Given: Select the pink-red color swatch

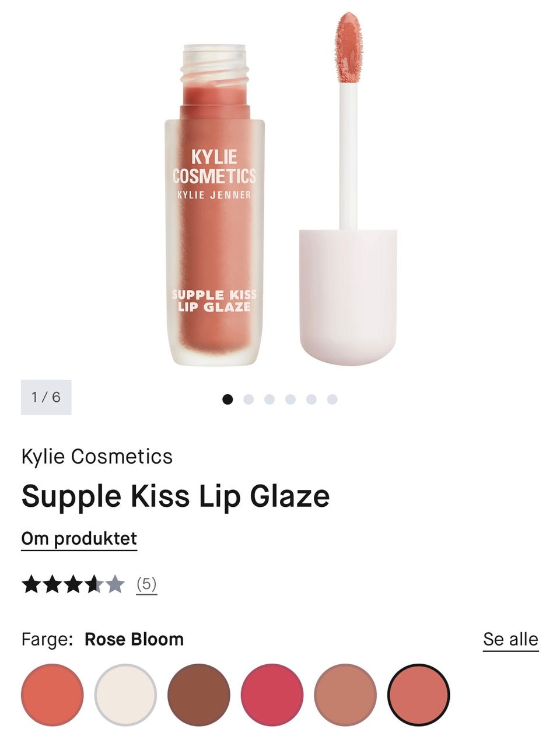Looking at the screenshot, I should click(x=272, y=695).
